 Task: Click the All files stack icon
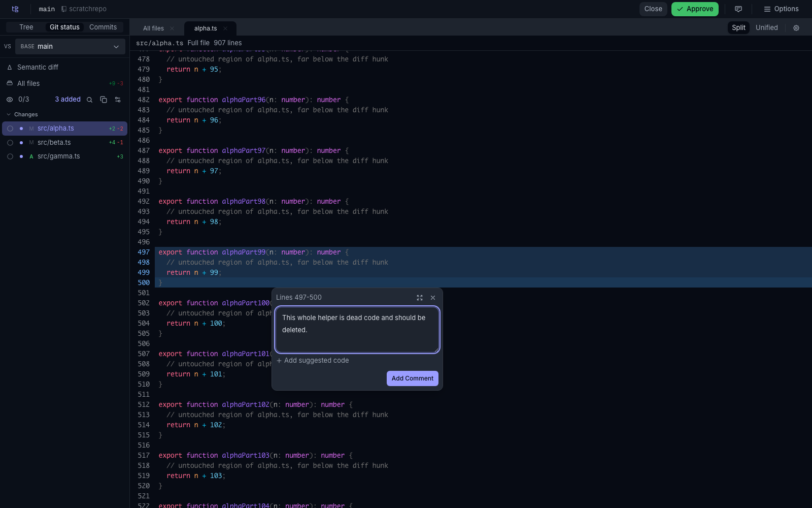pyautogui.click(x=10, y=83)
